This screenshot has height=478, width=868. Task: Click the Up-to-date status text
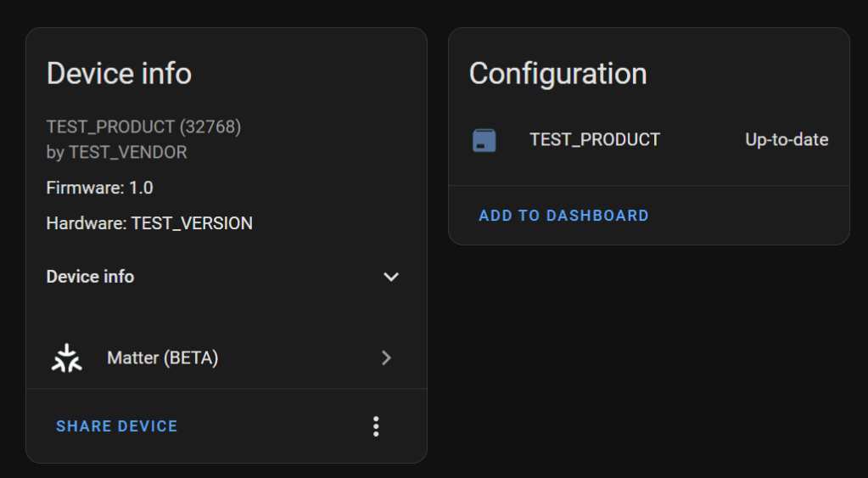tap(787, 140)
